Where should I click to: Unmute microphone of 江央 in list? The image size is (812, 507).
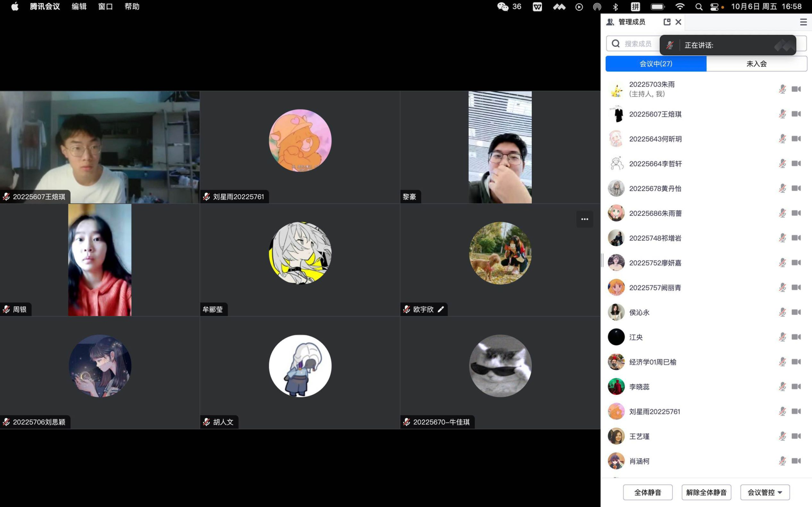pos(782,337)
